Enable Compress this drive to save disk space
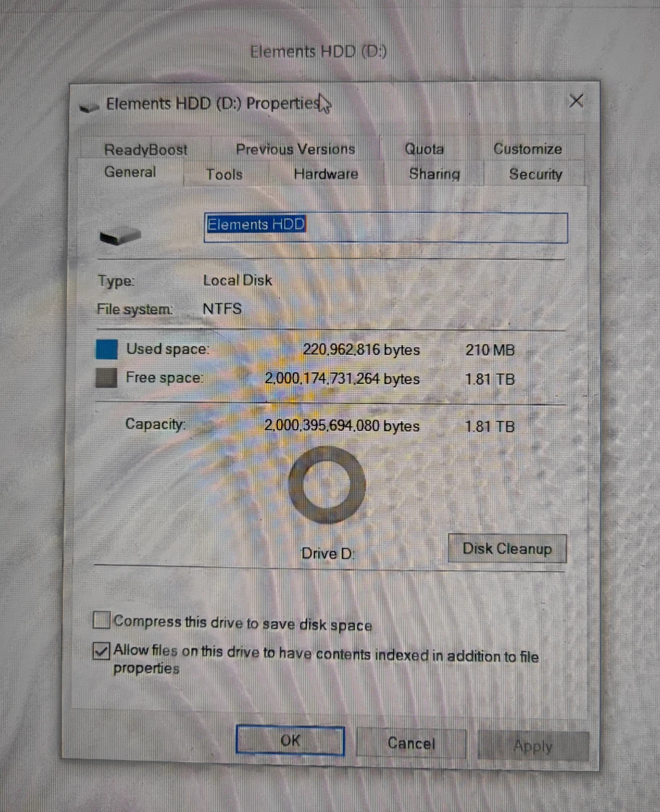Viewport: 660px width, 812px height. 101,620
